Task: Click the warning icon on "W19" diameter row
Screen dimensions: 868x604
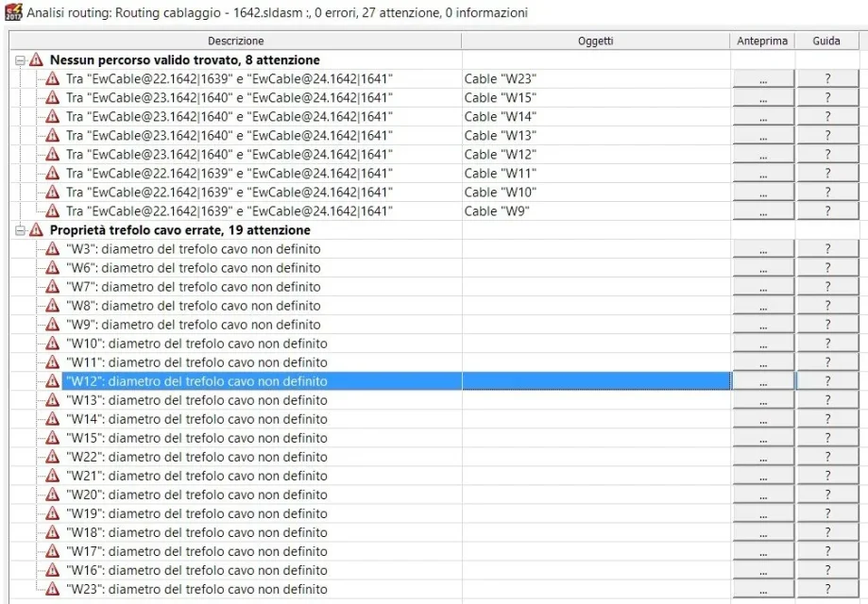Action: [x=53, y=513]
